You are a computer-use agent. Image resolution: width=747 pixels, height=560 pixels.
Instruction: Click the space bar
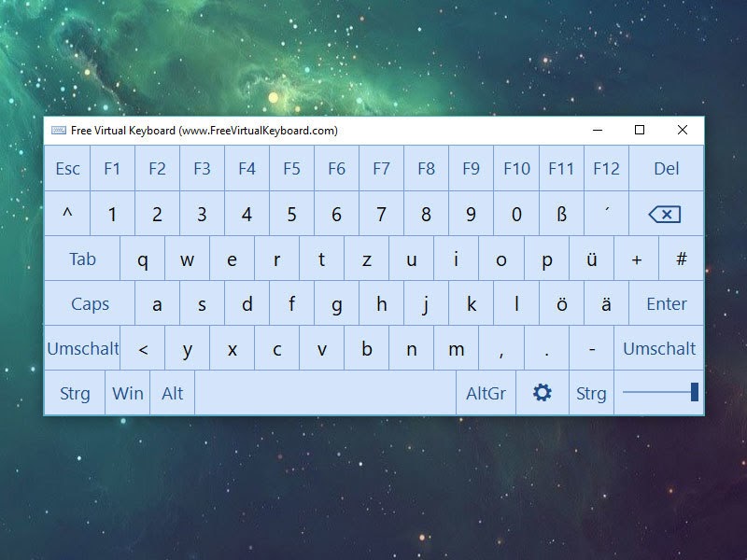325,393
